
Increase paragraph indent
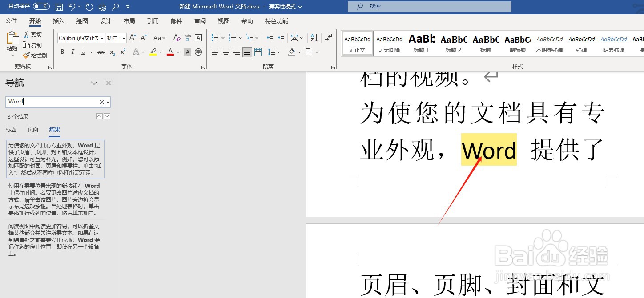point(281,38)
